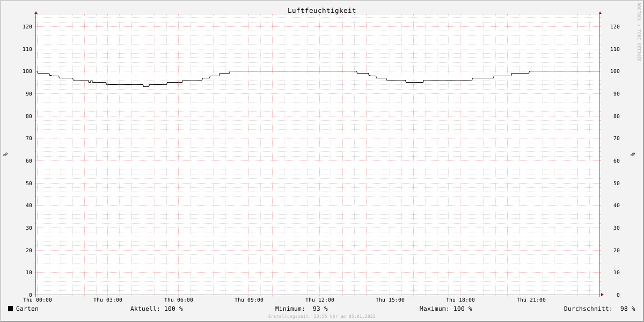
Task: Click the Erstellungszeit timestamp footer text
Action: click(322, 317)
